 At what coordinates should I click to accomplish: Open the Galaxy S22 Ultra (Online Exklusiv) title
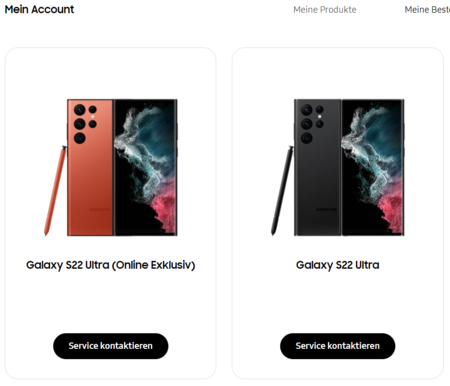[111, 265]
